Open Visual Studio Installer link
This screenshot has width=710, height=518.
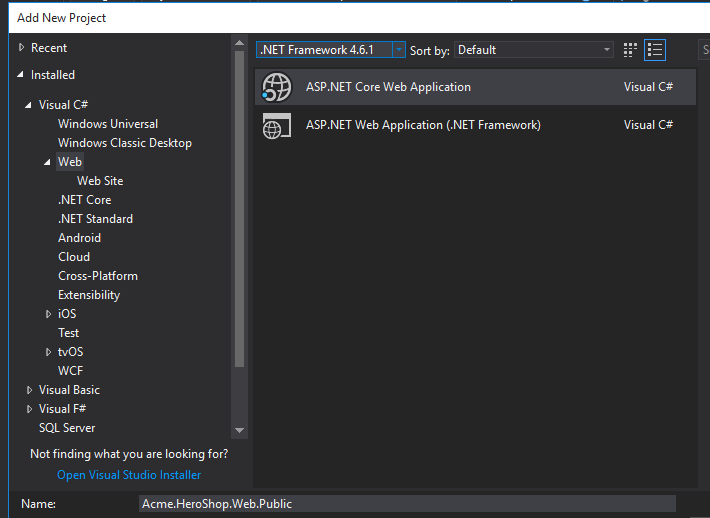pos(129,475)
